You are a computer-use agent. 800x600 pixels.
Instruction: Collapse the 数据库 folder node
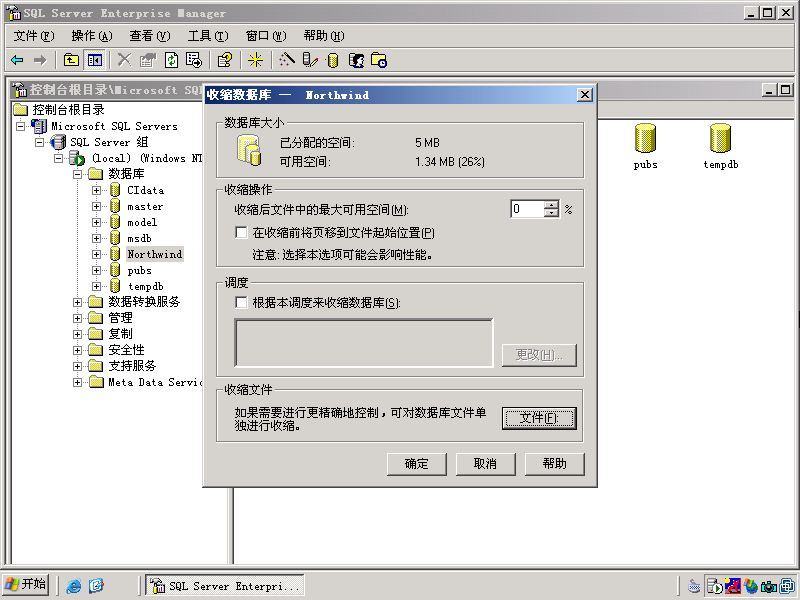click(78, 174)
